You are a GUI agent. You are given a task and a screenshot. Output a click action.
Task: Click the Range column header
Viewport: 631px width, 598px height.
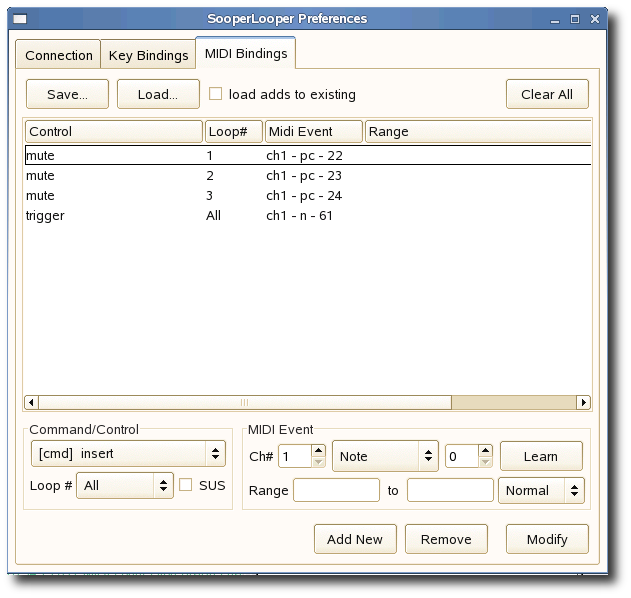[x=478, y=132]
